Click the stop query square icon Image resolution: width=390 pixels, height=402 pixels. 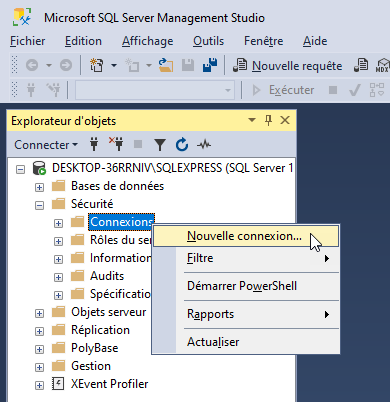tap(333, 90)
